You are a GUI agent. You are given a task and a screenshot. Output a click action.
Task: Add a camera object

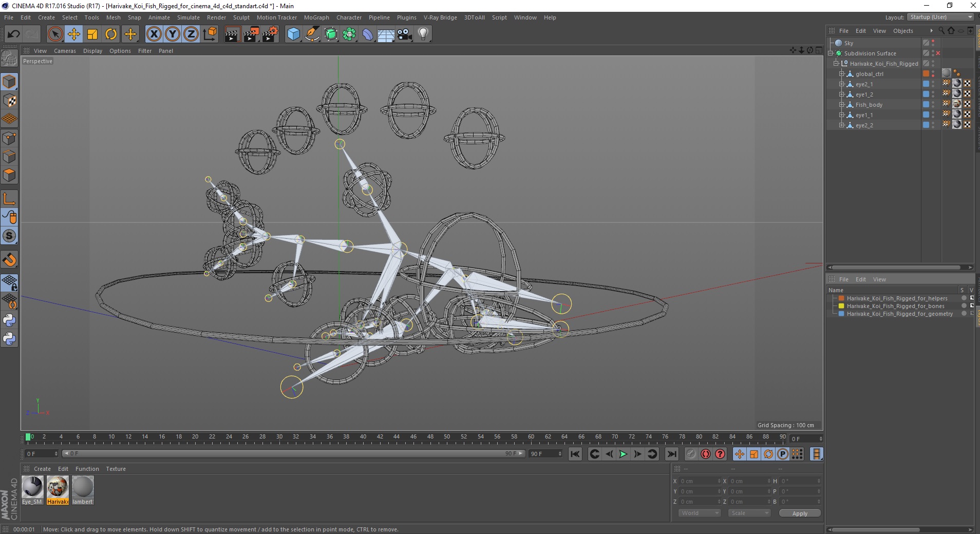click(x=404, y=34)
